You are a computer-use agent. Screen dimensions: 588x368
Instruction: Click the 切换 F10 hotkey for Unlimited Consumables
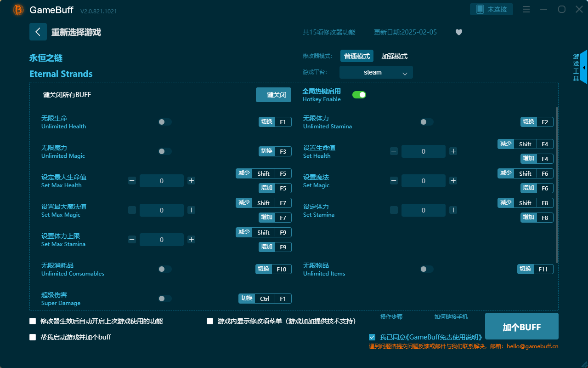(274, 269)
